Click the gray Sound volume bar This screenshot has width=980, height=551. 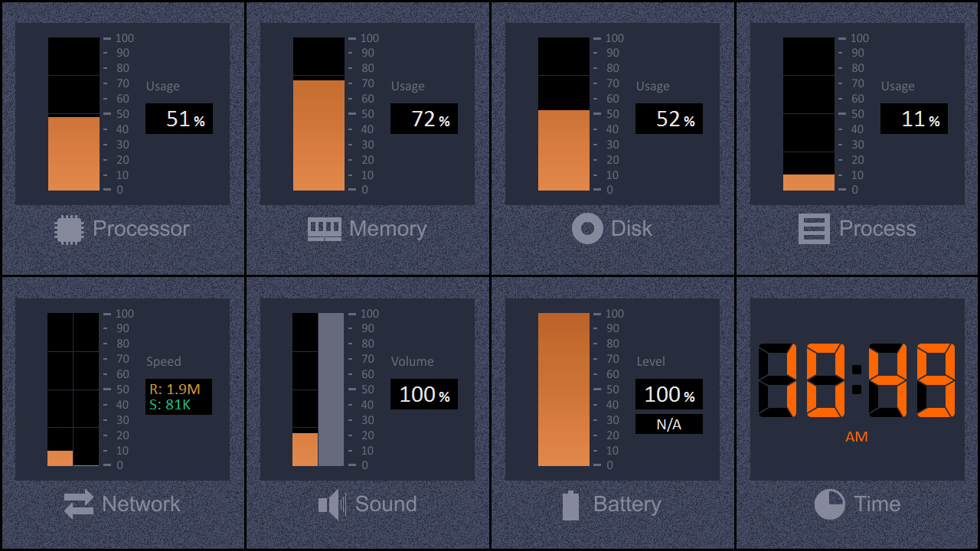(x=331, y=390)
